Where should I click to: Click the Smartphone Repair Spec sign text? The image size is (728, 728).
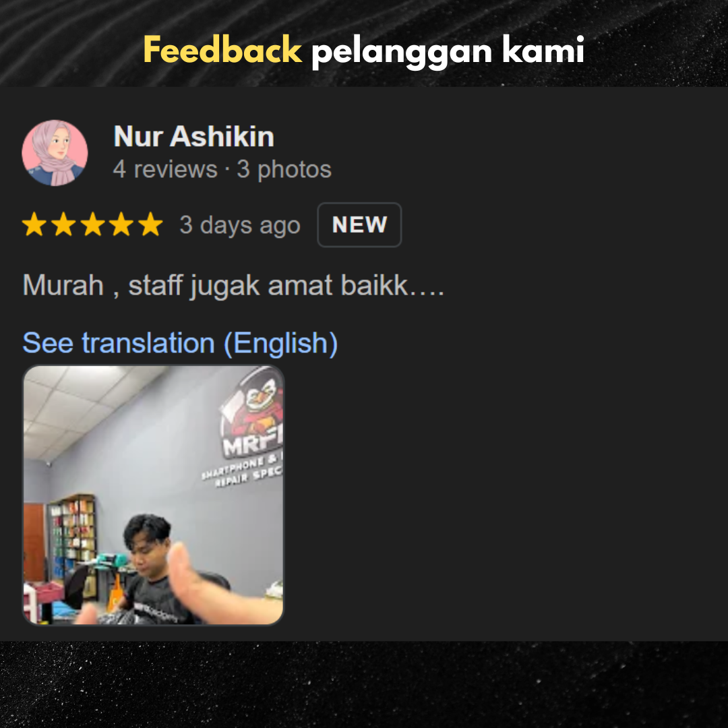tap(242, 471)
